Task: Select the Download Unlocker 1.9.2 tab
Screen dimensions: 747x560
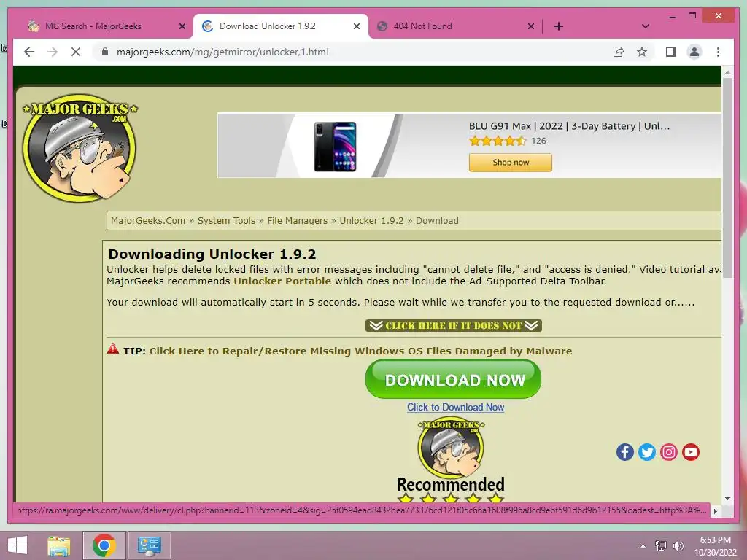Action: (267, 26)
